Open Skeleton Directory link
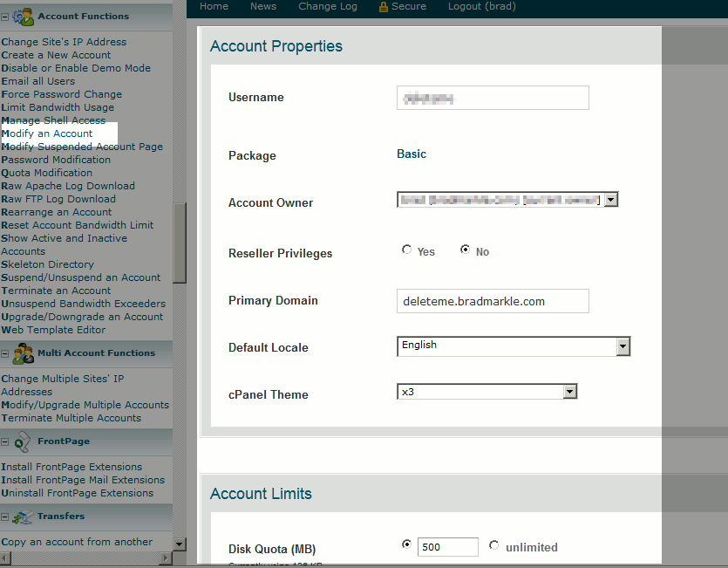Viewport: 728px width, 568px height. click(x=47, y=264)
